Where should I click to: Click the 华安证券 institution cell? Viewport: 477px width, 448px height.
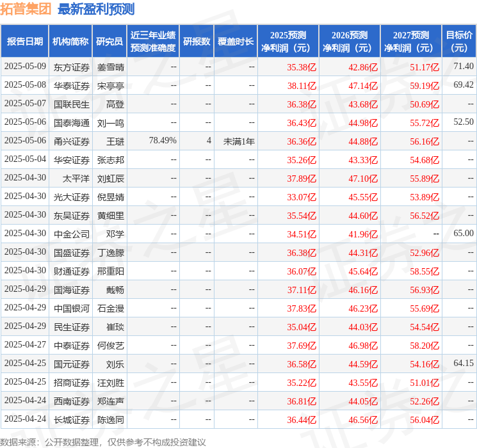tap(72, 160)
